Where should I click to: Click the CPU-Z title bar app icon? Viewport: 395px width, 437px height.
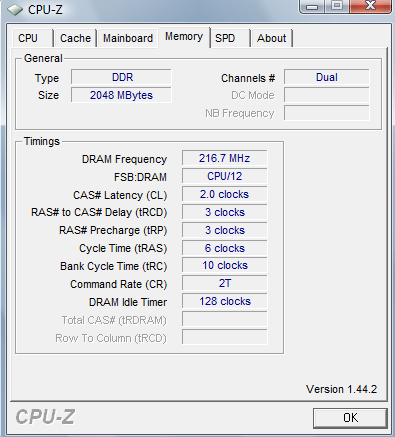[15, 10]
